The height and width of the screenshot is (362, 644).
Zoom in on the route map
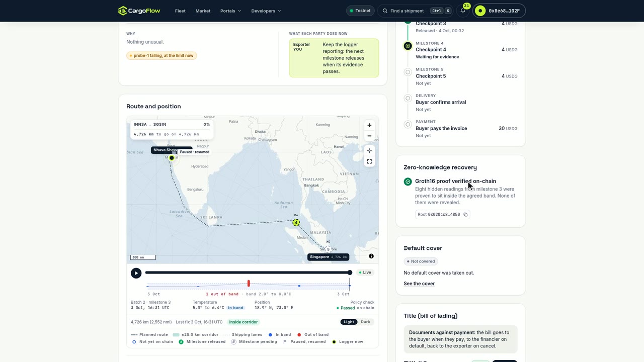coord(369,125)
